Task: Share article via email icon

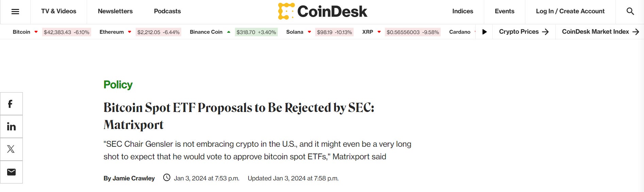Action: [11, 172]
